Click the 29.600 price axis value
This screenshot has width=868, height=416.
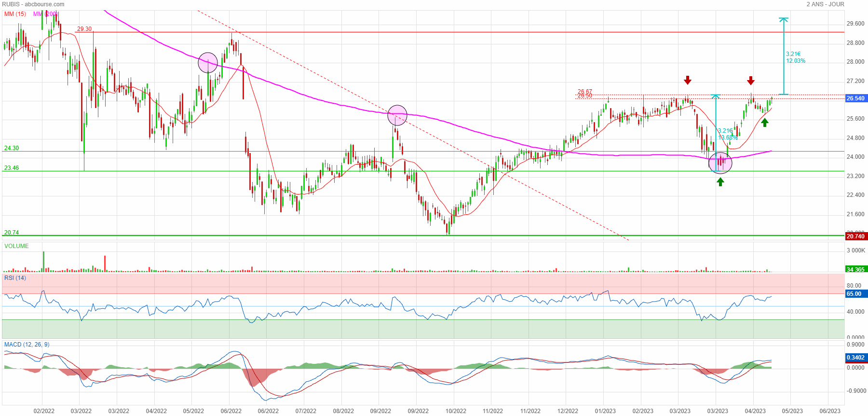(856, 24)
